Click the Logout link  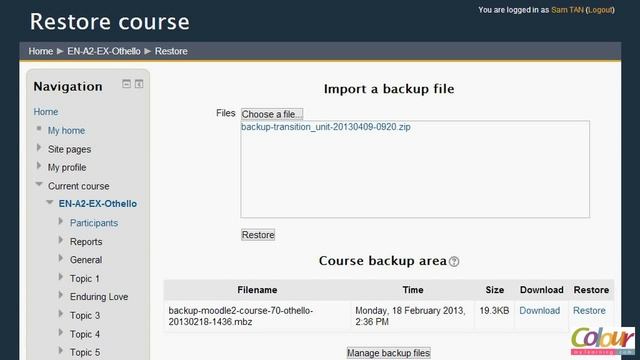coord(600,10)
